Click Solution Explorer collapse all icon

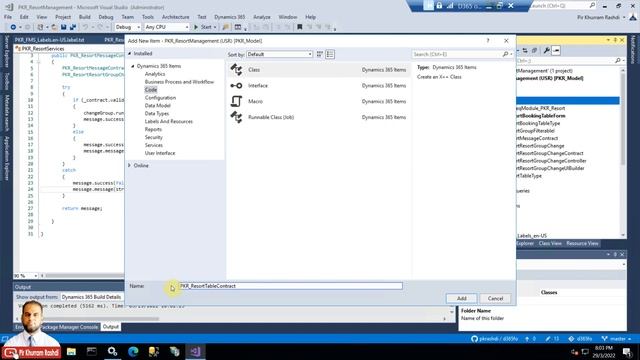click(x=534, y=51)
